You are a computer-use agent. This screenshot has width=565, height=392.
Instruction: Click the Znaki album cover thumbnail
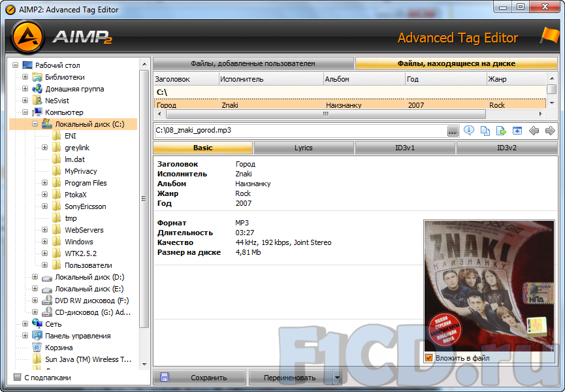tap(489, 286)
